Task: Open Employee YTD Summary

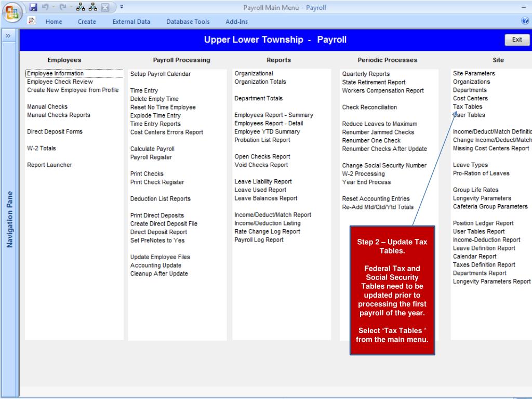Action: coord(267,131)
